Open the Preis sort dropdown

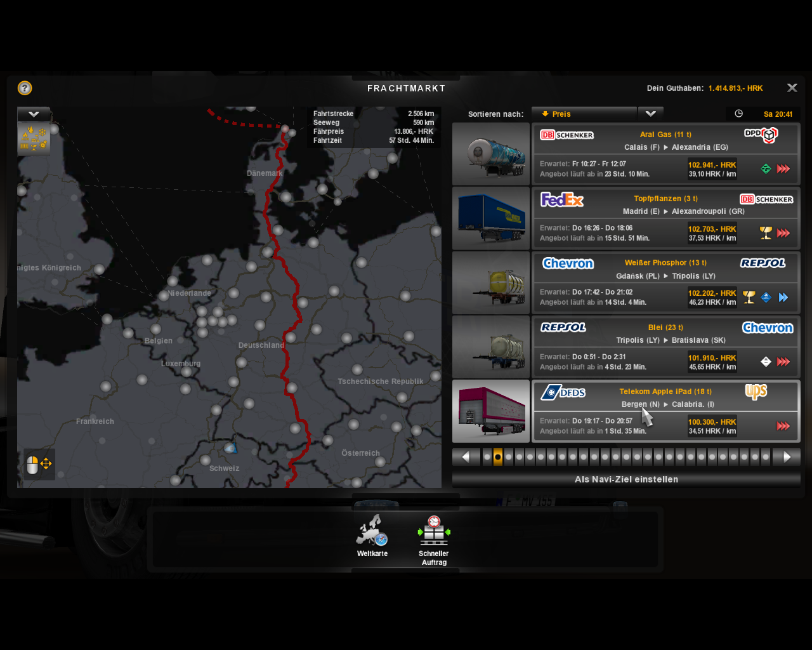click(584, 114)
